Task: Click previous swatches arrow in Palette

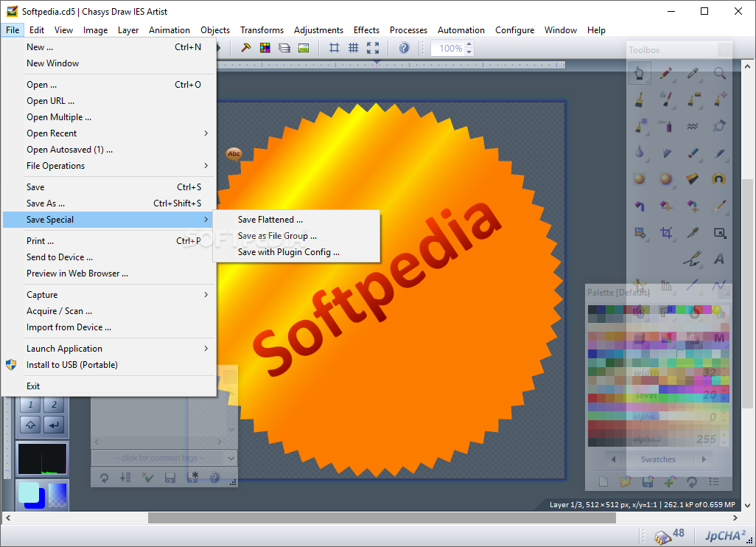Action: click(x=613, y=459)
